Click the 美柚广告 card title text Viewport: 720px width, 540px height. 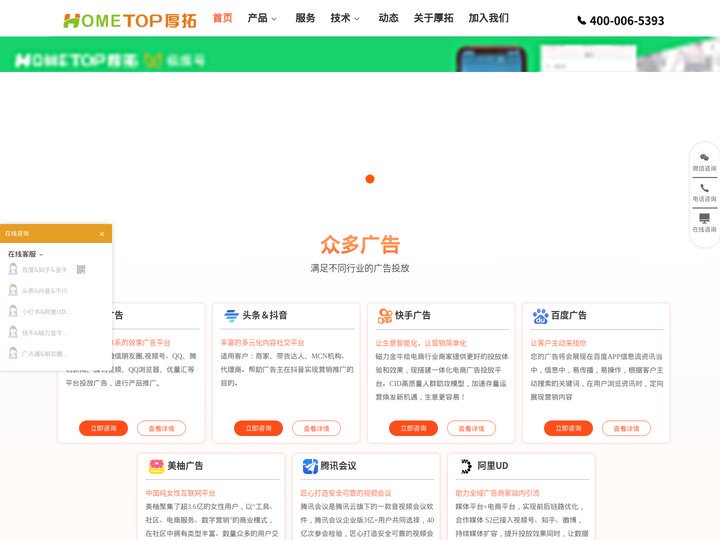pos(185,466)
